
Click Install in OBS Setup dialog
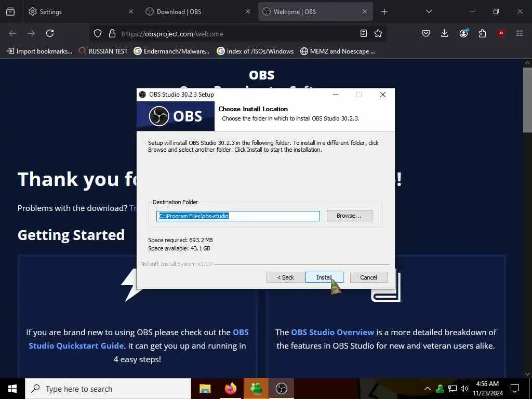click(324, 277)
